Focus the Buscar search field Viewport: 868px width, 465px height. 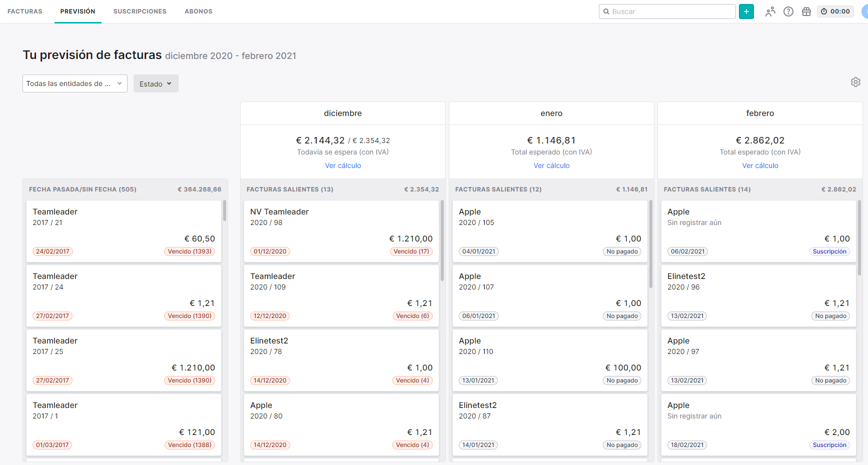[x=667, y=11]
